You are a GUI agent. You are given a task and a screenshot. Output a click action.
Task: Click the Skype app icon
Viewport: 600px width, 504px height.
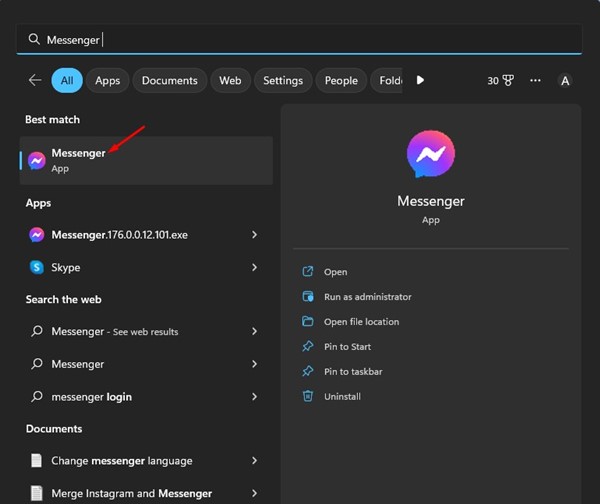37,267
